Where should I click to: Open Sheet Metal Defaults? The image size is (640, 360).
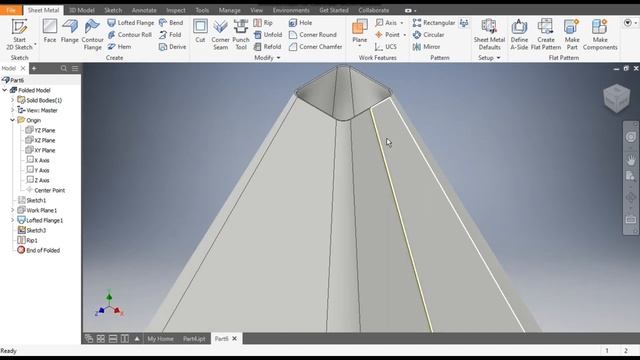(x=489, y=35)
